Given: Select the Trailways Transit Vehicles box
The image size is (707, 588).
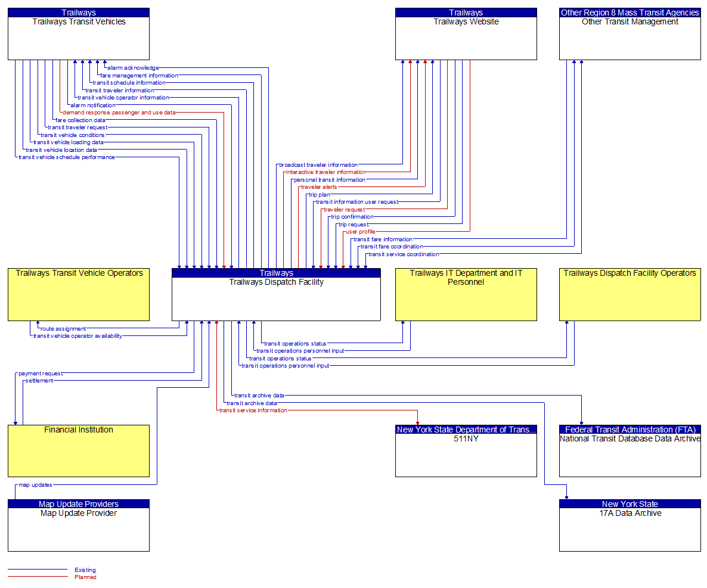Looking at the screenshot, I should click(x=79, y=34).
